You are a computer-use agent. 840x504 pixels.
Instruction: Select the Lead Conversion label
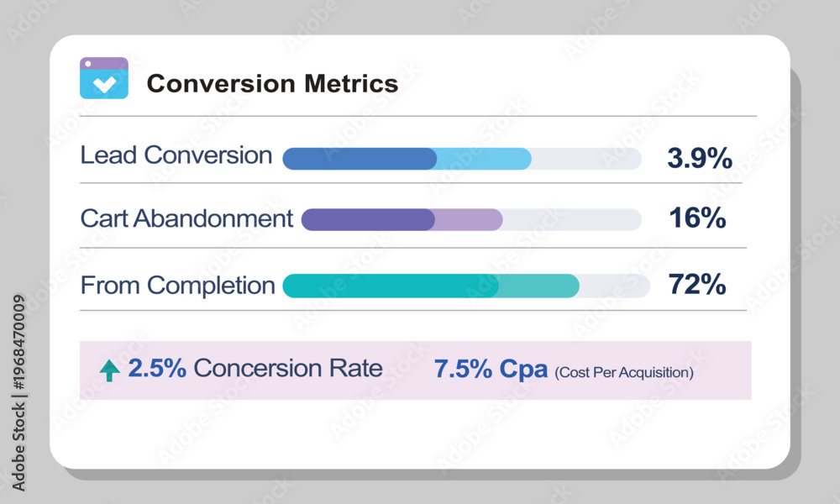pos(176,155)
